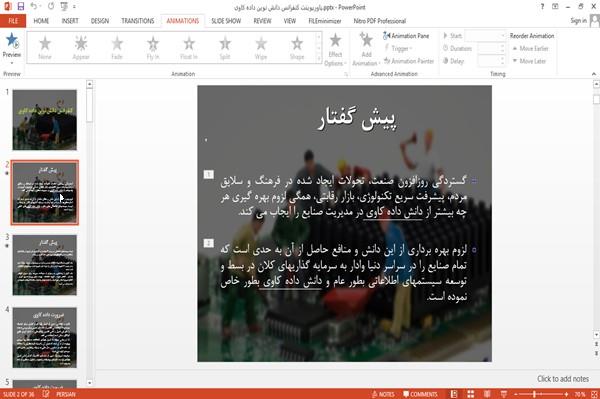Open the Animation Pane
This screenshot has width=600, height=399.
pyautogui.click(x=406, y=36)
